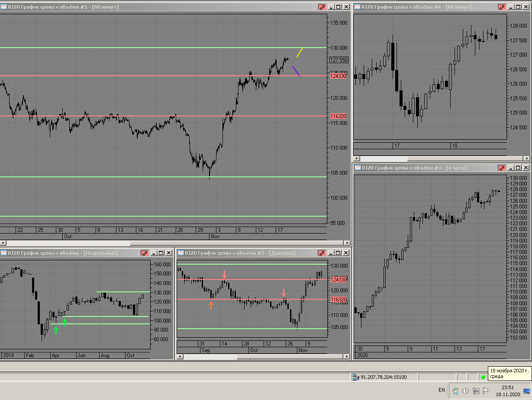
Task: Maximize the Недельный weekly chart window
Action: pos(161,253)
